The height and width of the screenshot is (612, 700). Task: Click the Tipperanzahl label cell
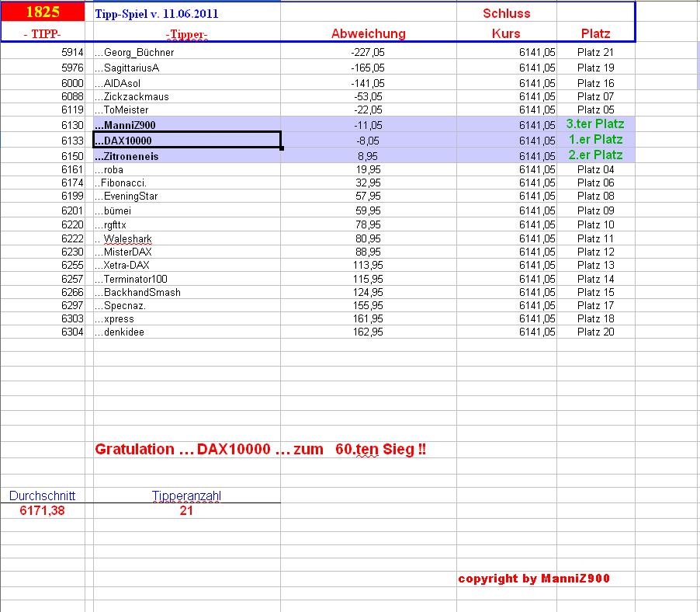click(186, 496)
